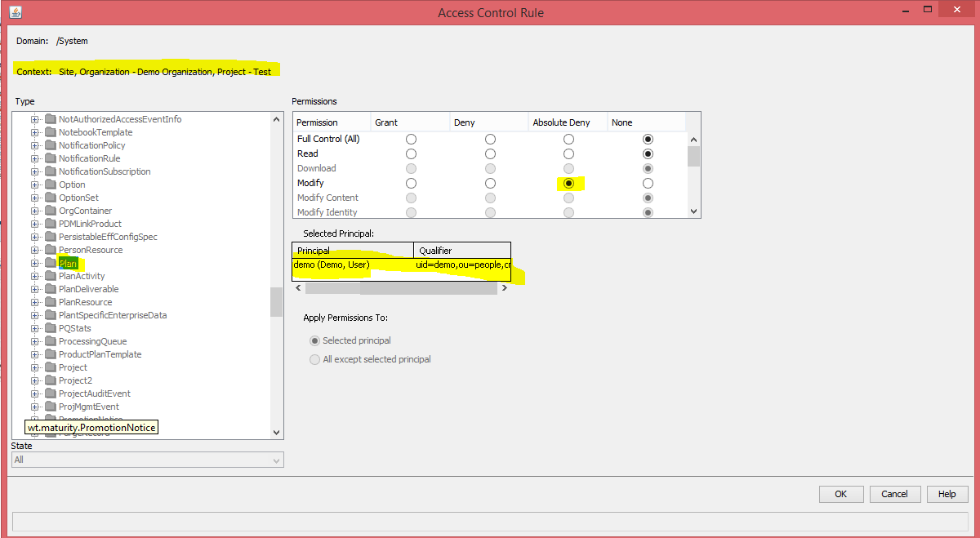Click Type tree scroll up arrow
Screen dimensions: 980x538
(276, 119)
